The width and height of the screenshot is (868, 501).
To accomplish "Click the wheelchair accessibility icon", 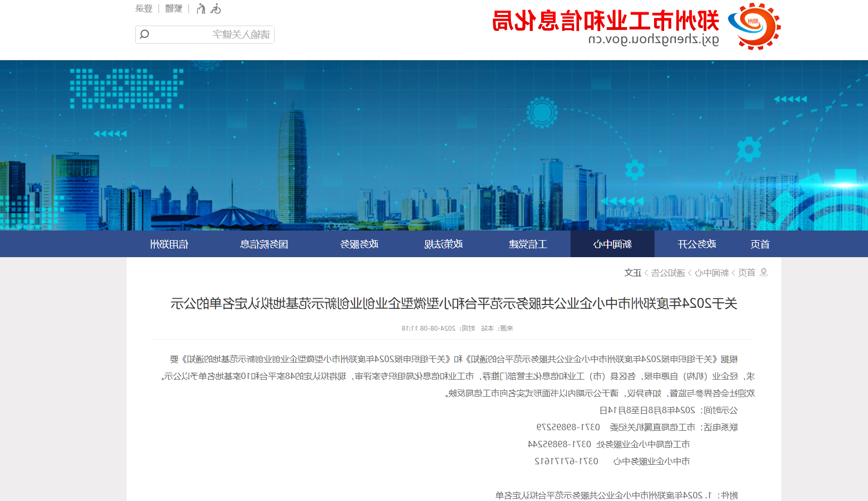I will pyautogui.click(x=216, y=9).
